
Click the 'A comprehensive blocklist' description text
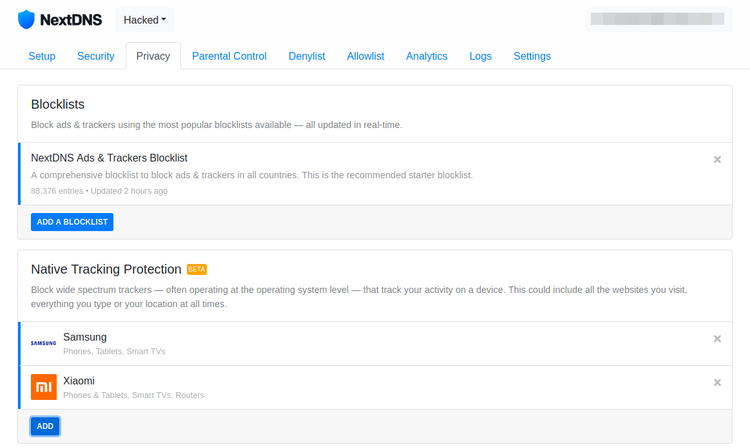(x=252, y=175)
